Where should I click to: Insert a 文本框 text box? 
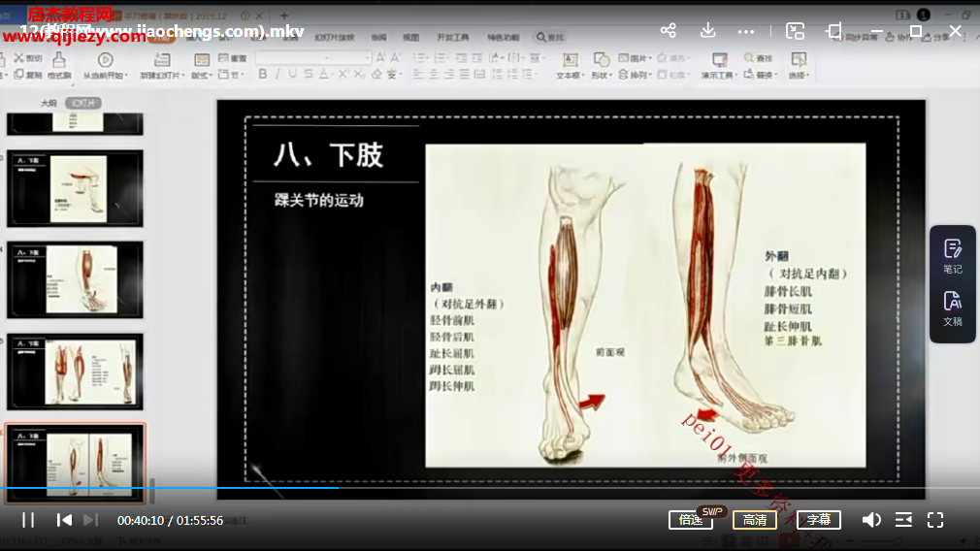point(570,66)
